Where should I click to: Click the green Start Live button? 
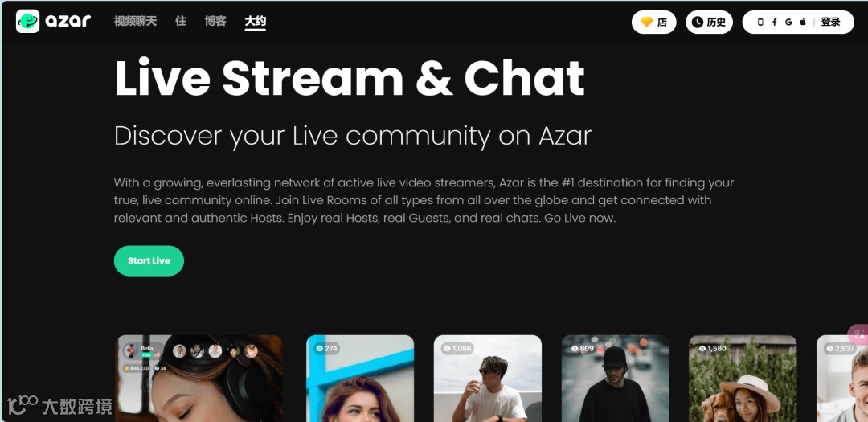pos(149,261)
